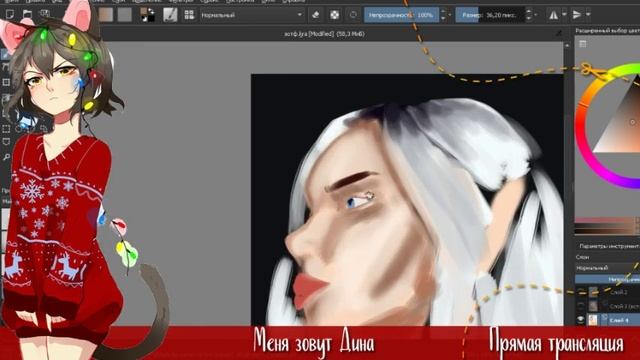Open the brush presets grid icon
The height and width of the screenshot is (360, 640).
(189, 15)
